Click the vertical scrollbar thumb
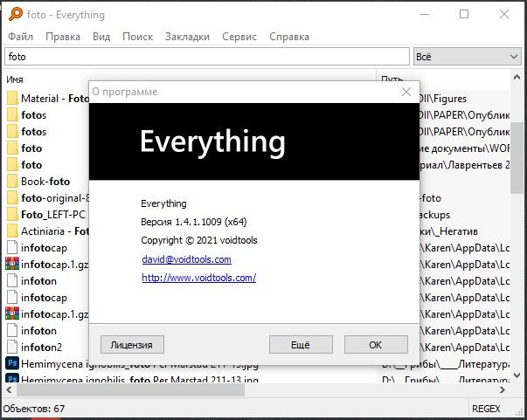Screen dimensions: 527x420 click(517, 158)
